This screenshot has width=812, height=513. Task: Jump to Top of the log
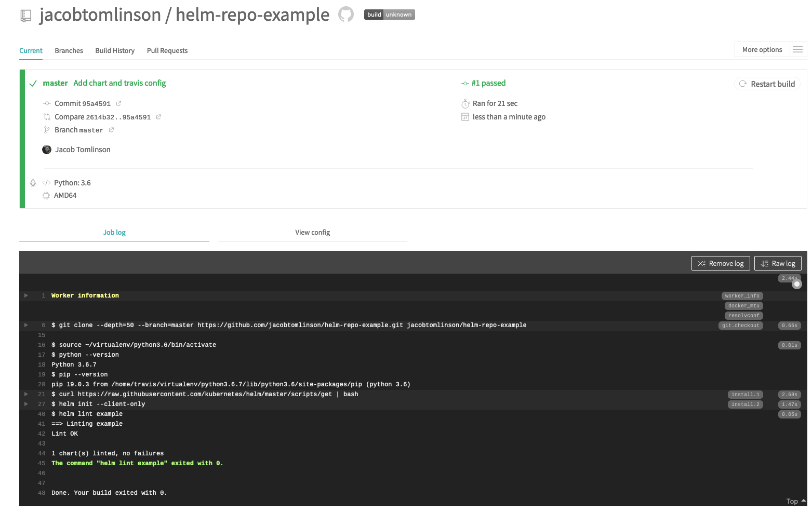795,501
